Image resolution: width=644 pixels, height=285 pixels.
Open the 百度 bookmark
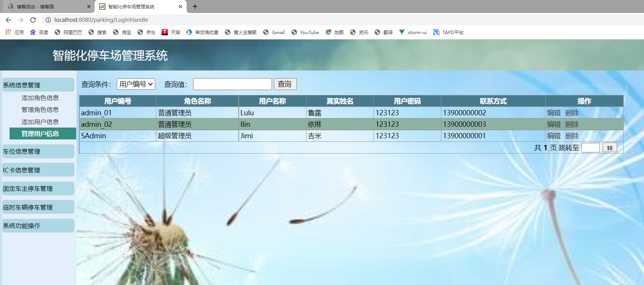click(39, 33)
